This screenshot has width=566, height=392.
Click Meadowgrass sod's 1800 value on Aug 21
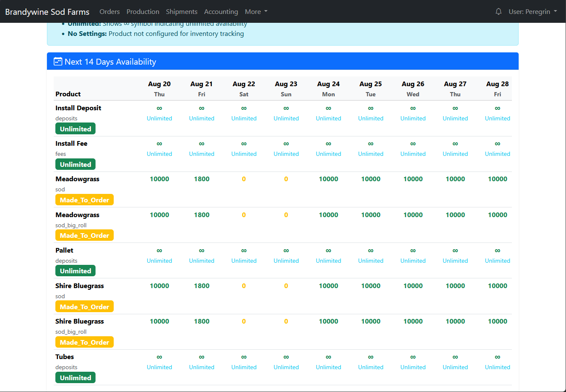[202, 179]
